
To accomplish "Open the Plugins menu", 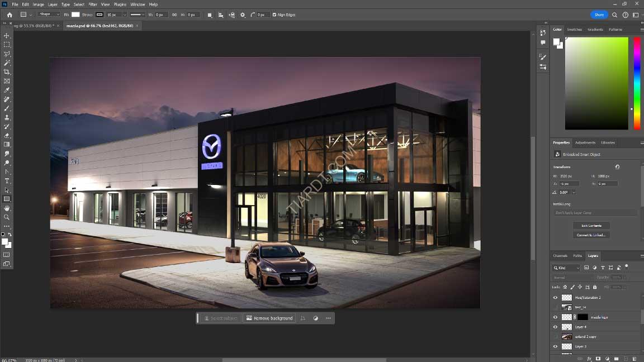I will pyautogui.click(x=120, y=4).
